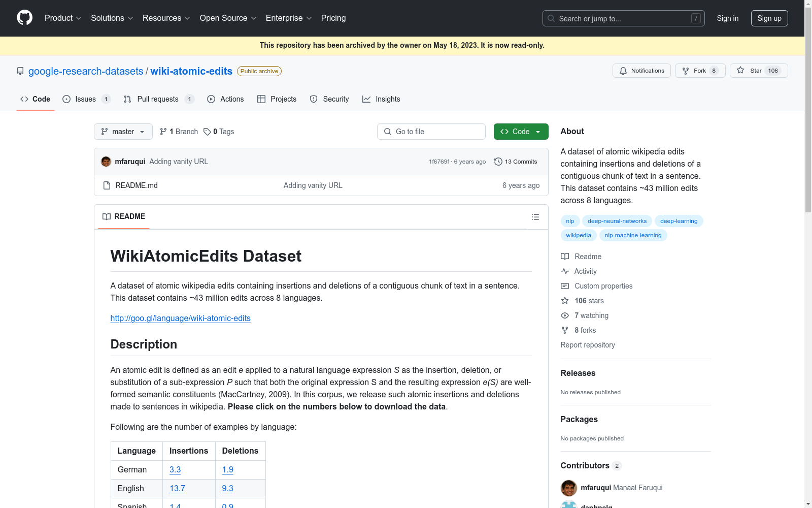Click the search magnifier icon in header
This screenshot has height=508, width=812.
point(551,18)
